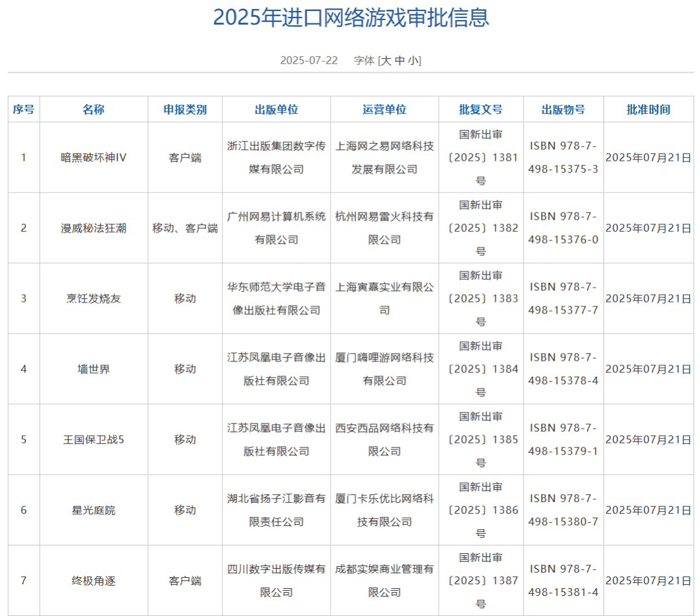Click publisher 浙江出版集团数字传媒有限公司
The image size is (700, 616).
click(276, 157)
